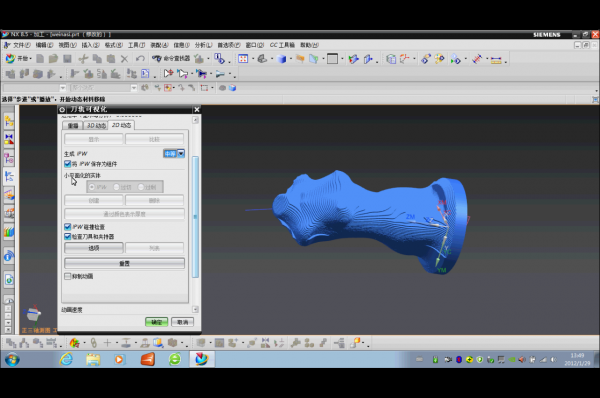Toggle the '检查刀具和夹持器' checkbox
600x398 pixels.
click(68, 237)
